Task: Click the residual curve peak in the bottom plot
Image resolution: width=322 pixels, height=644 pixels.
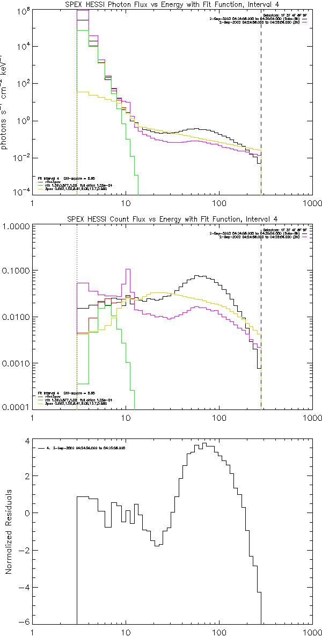Action: tap(204, 443)
